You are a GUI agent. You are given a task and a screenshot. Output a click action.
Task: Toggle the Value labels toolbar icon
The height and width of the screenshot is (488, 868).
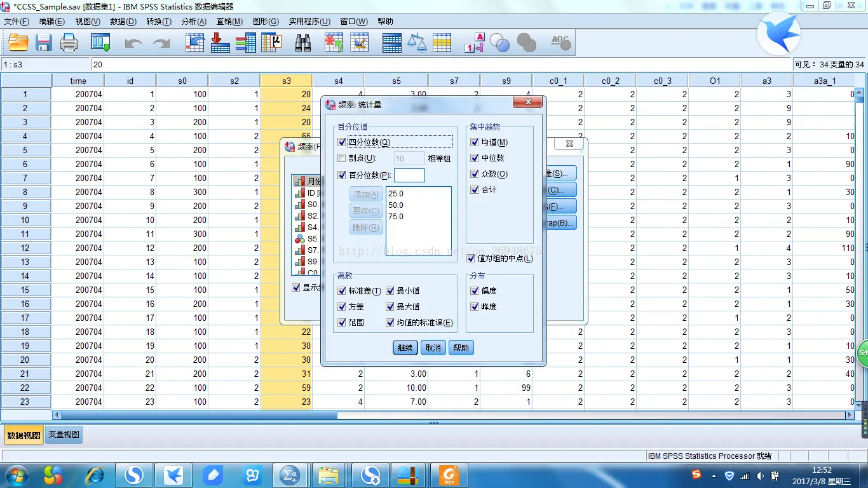pyautogui.click(x=475, y=43)
